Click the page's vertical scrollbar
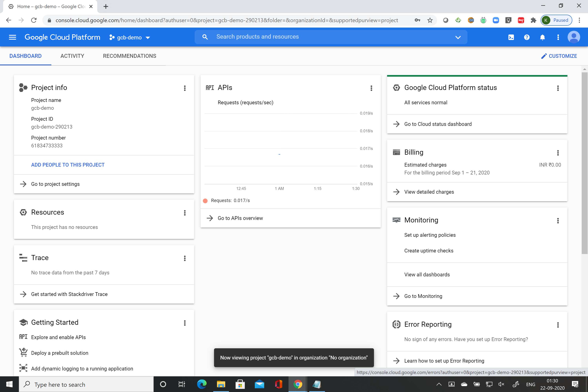Image resolution: width=588 pixels, height=392 pixels. click(x=584, y=162)
